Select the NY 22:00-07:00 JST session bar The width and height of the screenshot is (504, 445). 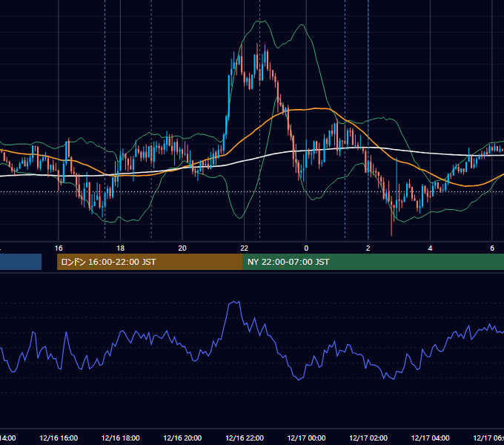tap(373, 262)
